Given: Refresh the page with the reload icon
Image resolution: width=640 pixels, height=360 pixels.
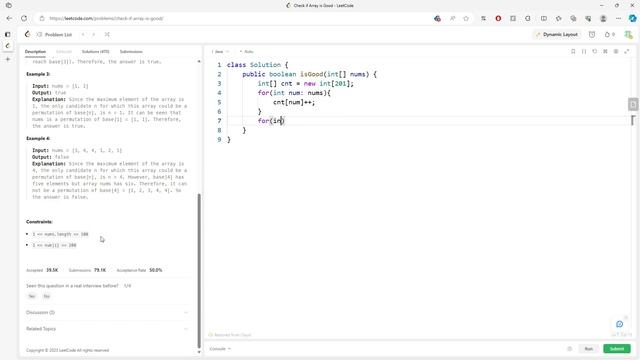Looking at the screenshot, I should (24, 18).
